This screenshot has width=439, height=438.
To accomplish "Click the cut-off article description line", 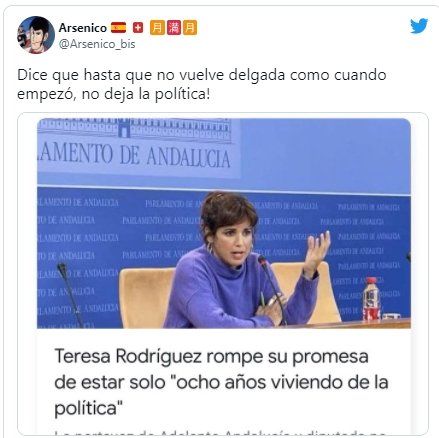I will pyautogui.click(x=220, y=433).
